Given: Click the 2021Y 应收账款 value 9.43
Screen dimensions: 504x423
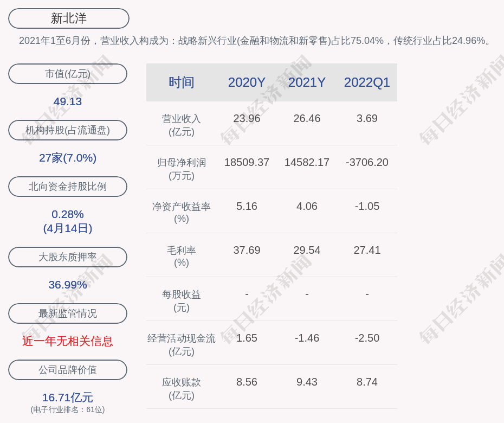Looking at the screenshot, I should (307, 382).
